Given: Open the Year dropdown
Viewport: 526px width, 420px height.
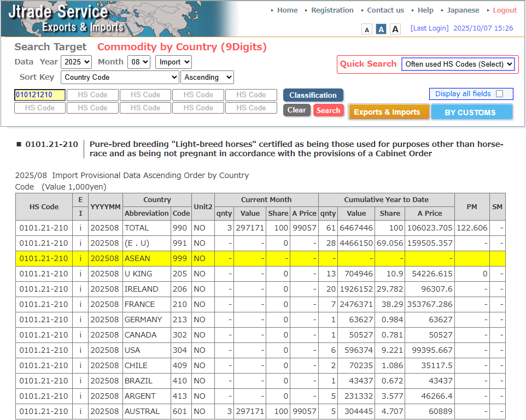Looking at the screenshot, I should [x=76, y=62].
